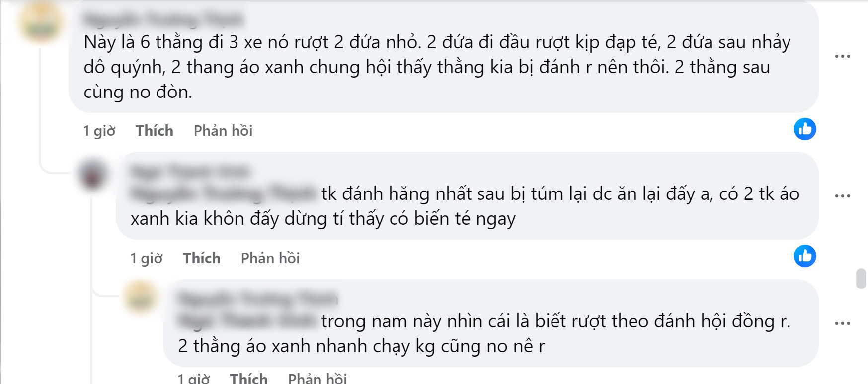Click the tagged name before "tk đánh hăng nhất"
Screen dimensions: 868x384
[223, 193]
